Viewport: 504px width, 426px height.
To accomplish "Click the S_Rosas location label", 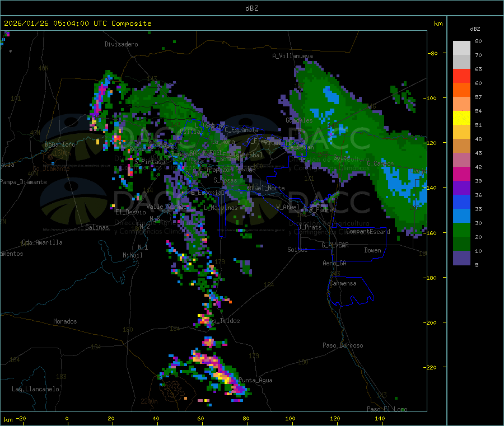I will click(225, 180).
